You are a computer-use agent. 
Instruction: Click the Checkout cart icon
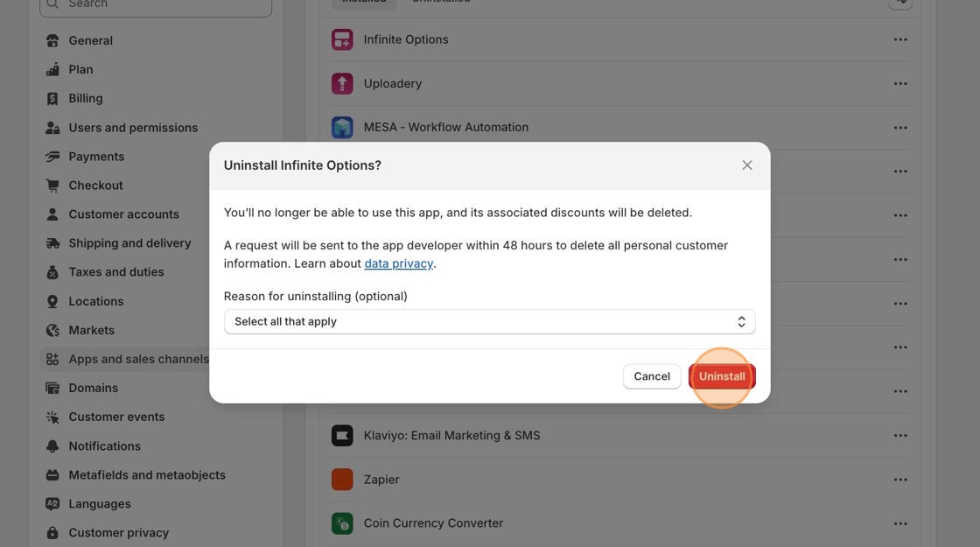point(52,186)
